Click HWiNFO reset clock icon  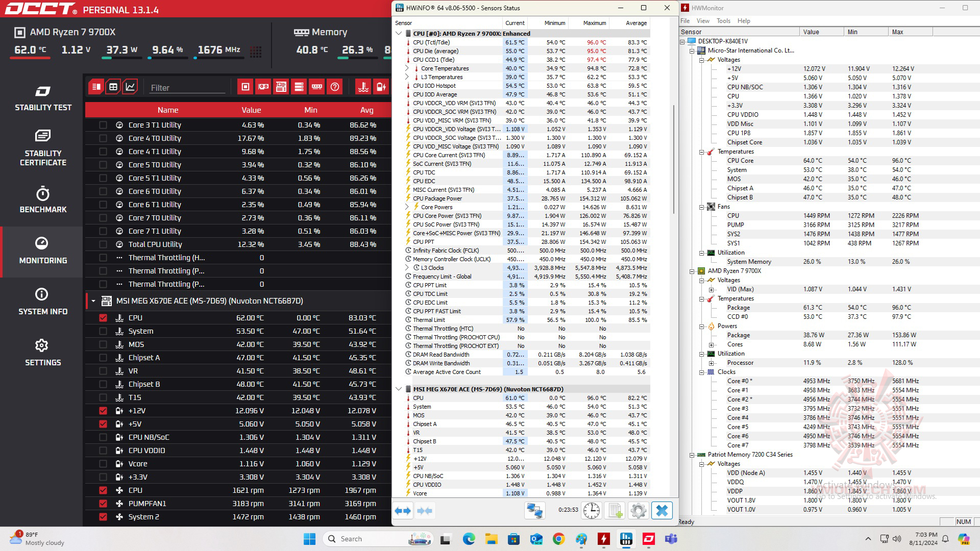coord(592,511)
